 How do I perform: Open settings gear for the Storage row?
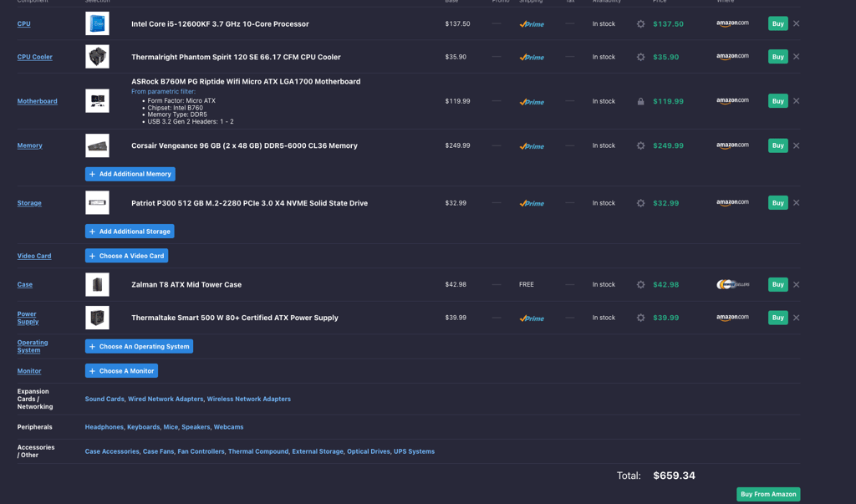640,203
